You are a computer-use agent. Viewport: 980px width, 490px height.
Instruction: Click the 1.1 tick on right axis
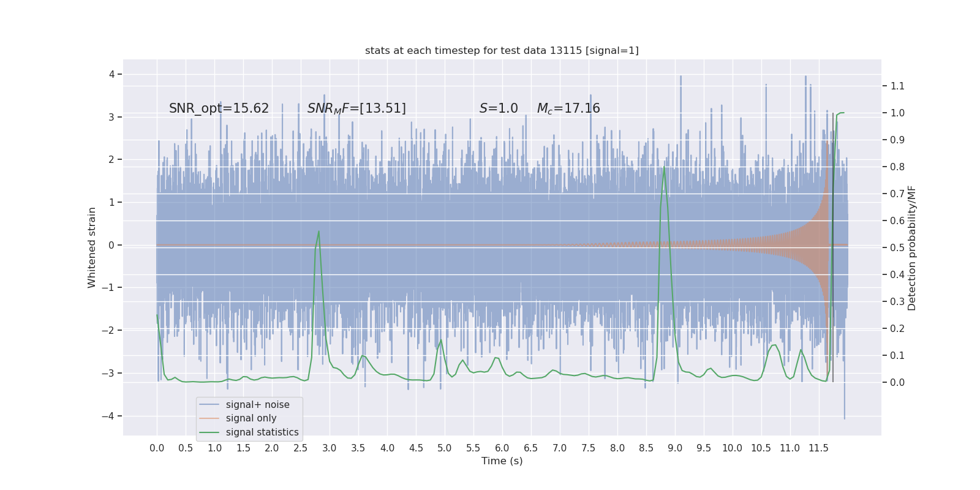tap(897, 86)
